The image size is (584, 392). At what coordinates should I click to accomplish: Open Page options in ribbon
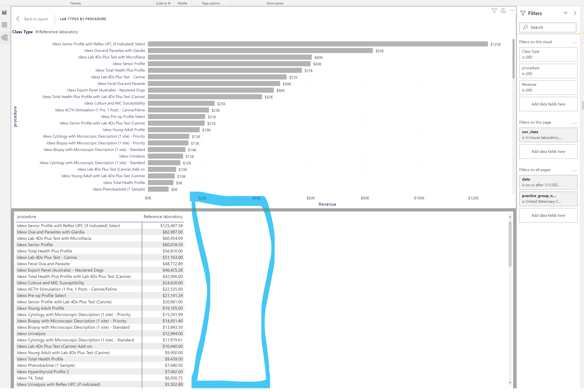pyautogui.click(x=211, y=3)
